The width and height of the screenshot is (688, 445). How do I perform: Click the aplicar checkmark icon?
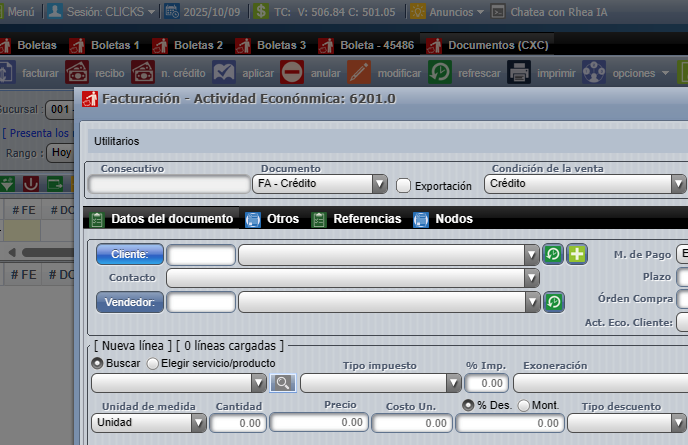click(224, 72)
